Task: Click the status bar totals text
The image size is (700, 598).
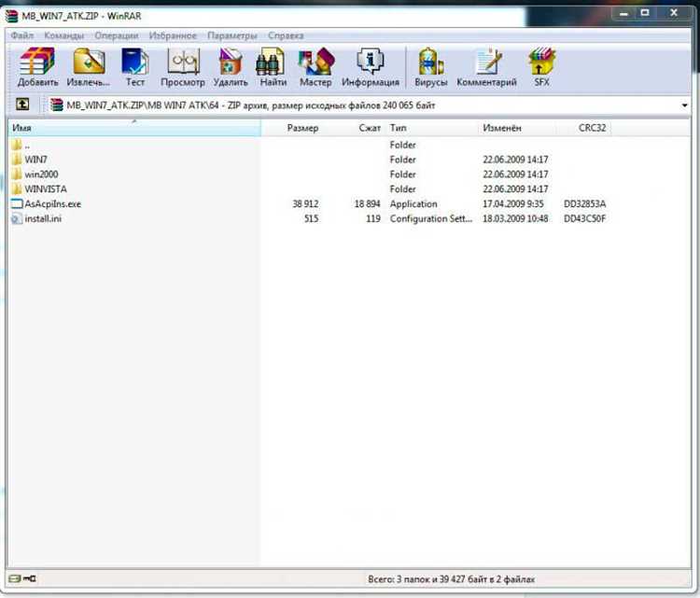Action: (x=452, y=579)
